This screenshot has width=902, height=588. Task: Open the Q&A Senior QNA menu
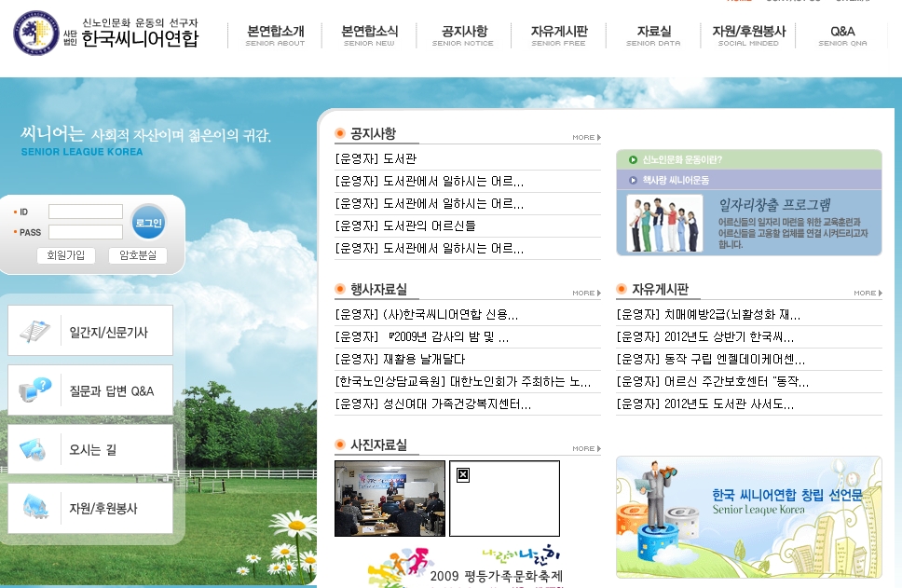tap(842, 35)
